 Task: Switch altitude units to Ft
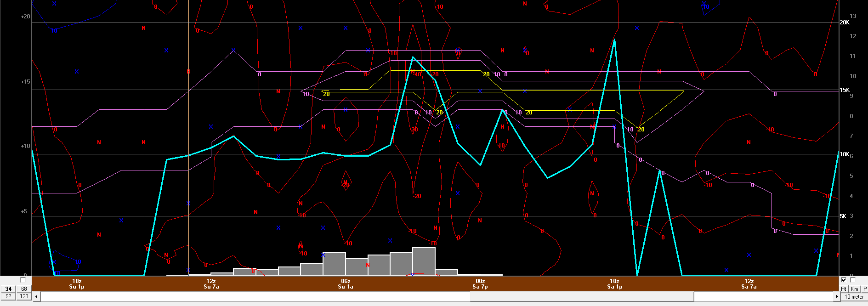click(844, 289)
